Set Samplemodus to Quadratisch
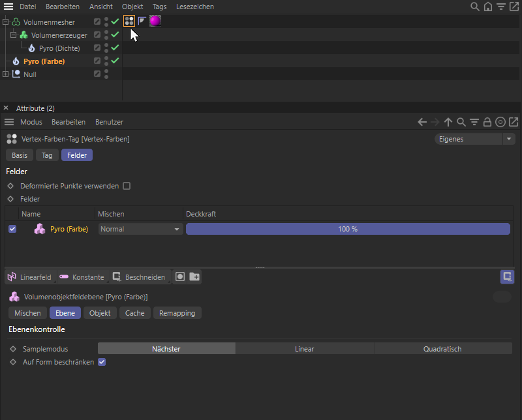This screenshot has width=522, height=420. (442, 349)
